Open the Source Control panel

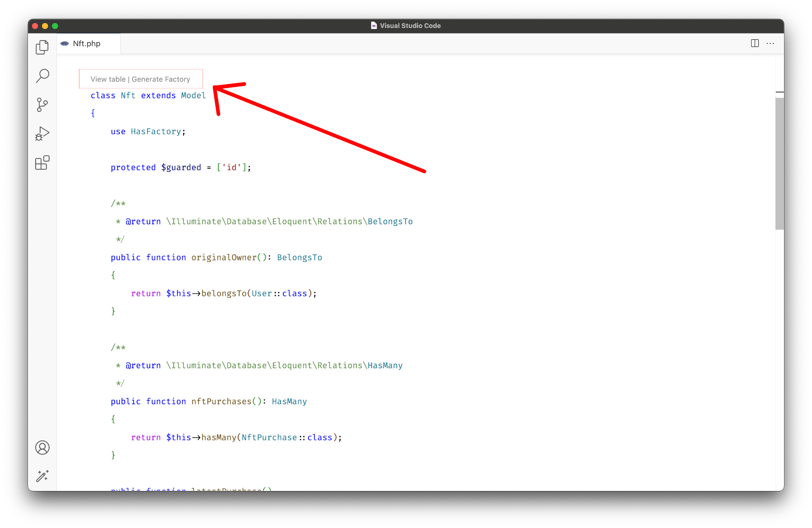[42, 105]
